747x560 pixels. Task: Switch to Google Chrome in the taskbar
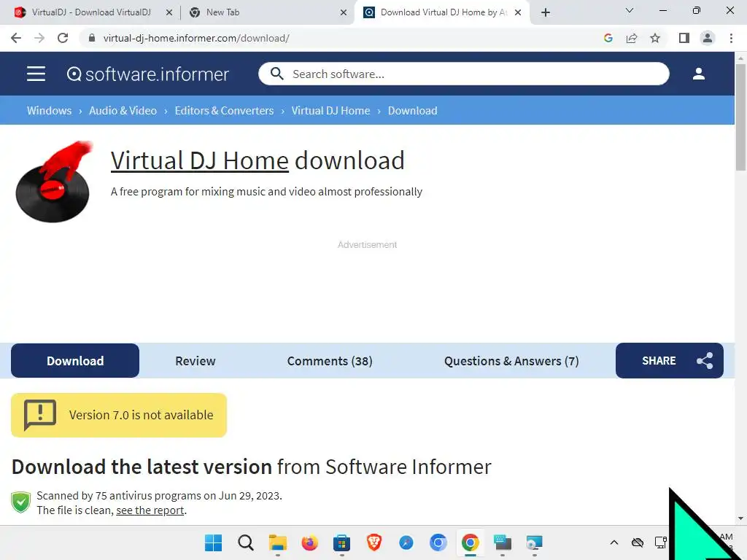point(471,542)
